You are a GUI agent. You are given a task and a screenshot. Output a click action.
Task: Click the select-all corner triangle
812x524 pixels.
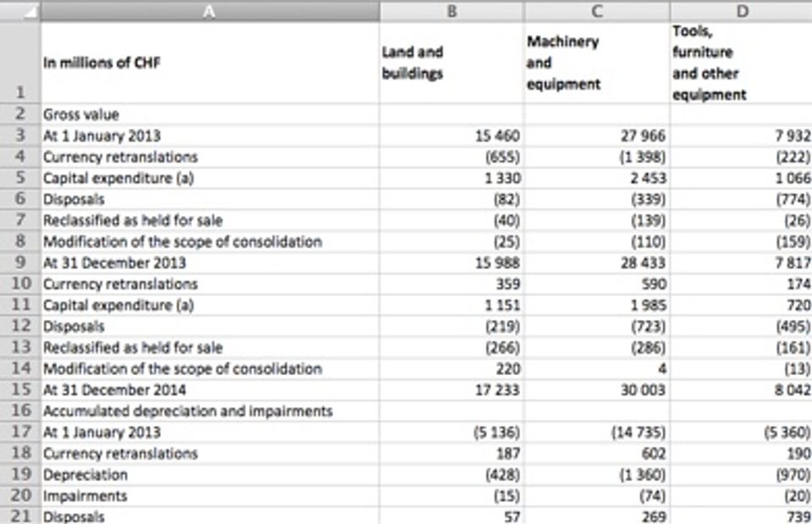click(x=19, y=10)
